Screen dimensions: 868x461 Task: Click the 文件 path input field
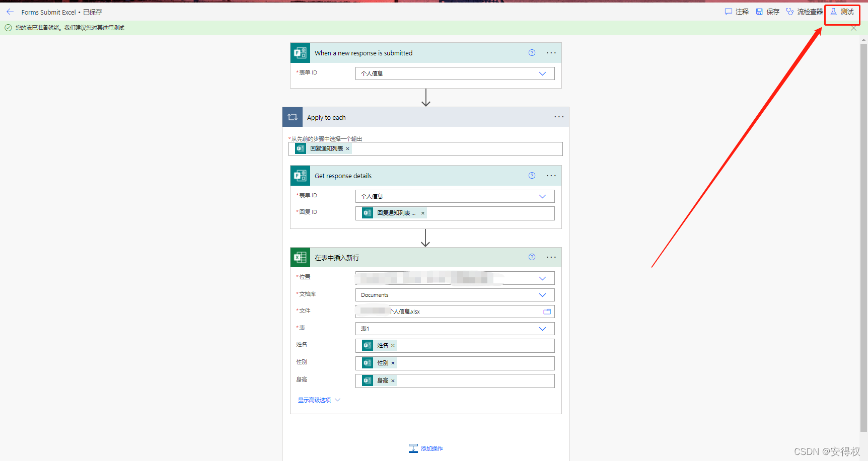[455, 312]
